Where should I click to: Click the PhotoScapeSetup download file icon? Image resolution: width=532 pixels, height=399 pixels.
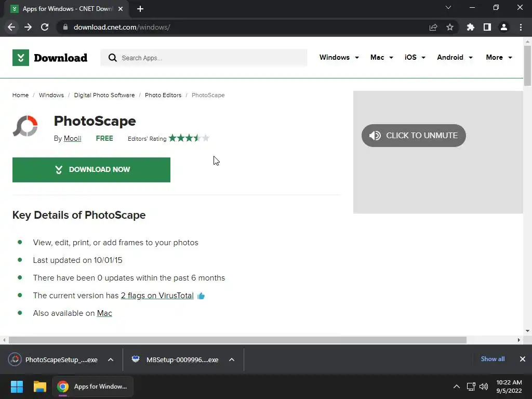(15, 360)
